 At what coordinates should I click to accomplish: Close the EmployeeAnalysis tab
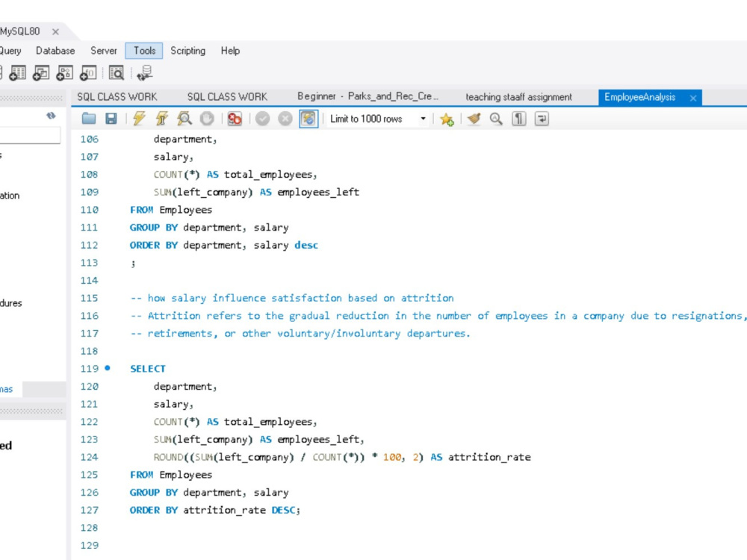coord(693,98)
